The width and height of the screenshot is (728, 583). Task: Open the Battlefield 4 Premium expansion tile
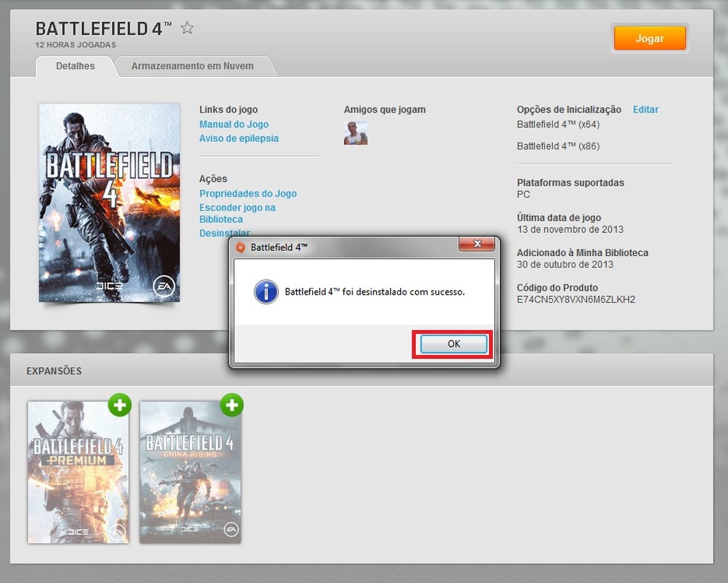point(78,472)
